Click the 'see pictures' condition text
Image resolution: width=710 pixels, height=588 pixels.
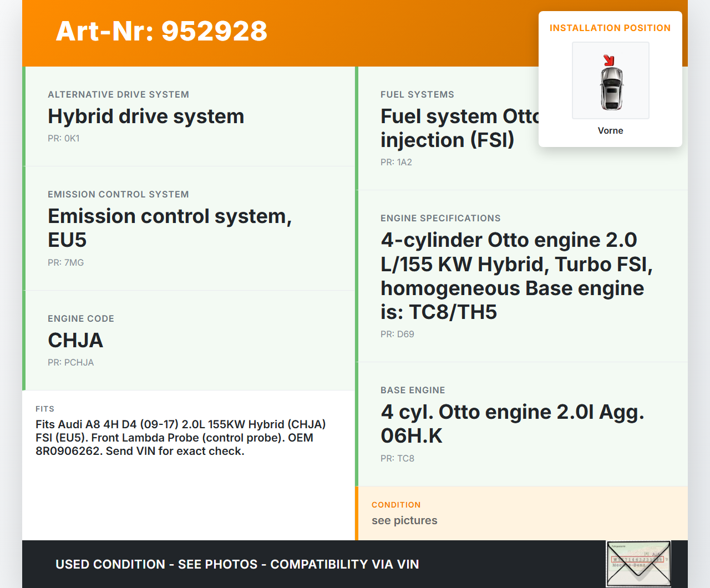(404, 520)
